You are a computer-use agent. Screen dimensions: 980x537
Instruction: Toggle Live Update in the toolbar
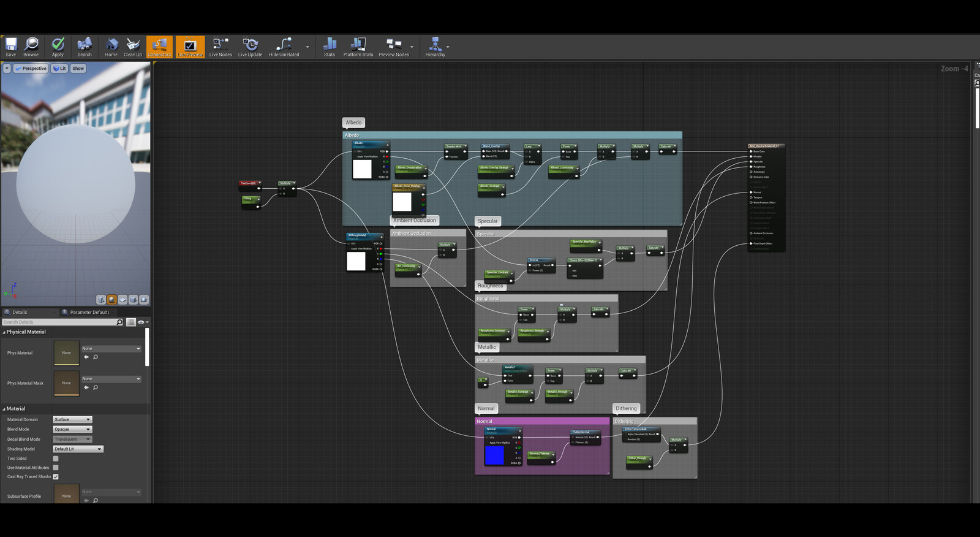[250, 47]
